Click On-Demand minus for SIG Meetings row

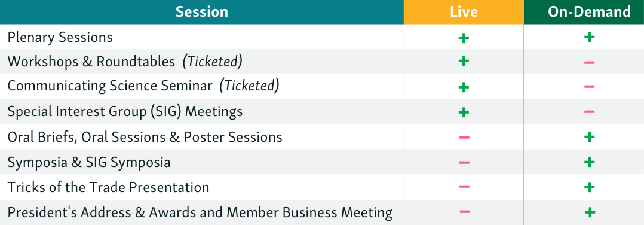point(589,112)
